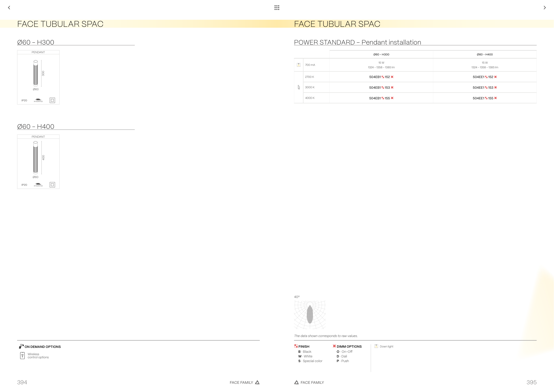Click the H300 pendant dimension drawing
554x392 pixels.
click(36, 73)
